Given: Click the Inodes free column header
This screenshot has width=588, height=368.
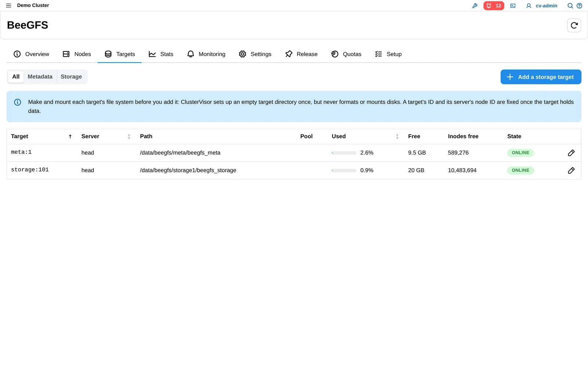Looking at the screenshot, I should click(463, 137).
